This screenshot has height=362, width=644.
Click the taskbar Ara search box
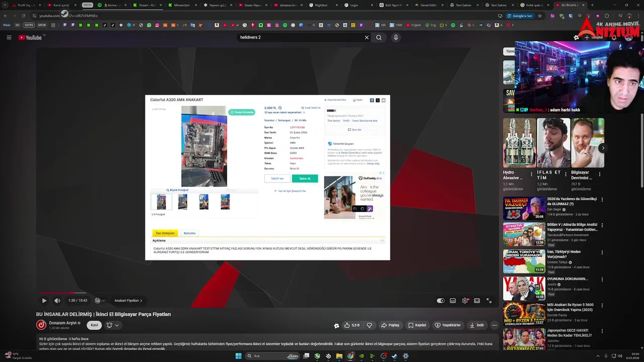coord(272,356)
